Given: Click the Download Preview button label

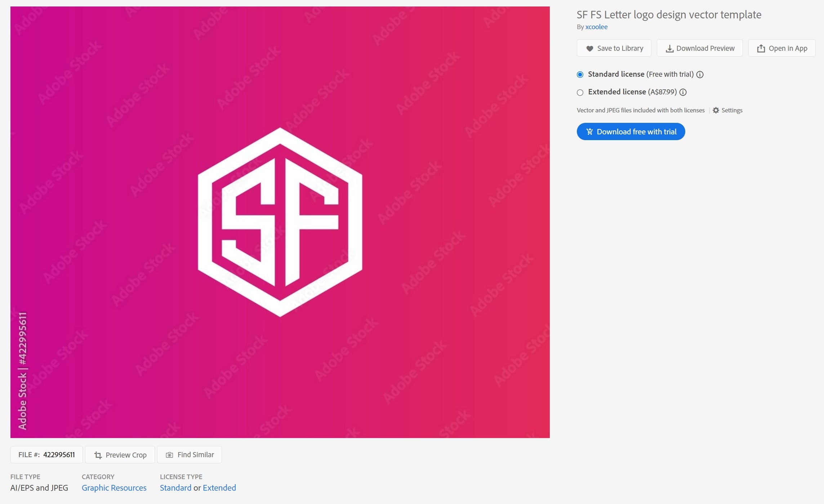Looking at the screenshot, I should point(705,48).
